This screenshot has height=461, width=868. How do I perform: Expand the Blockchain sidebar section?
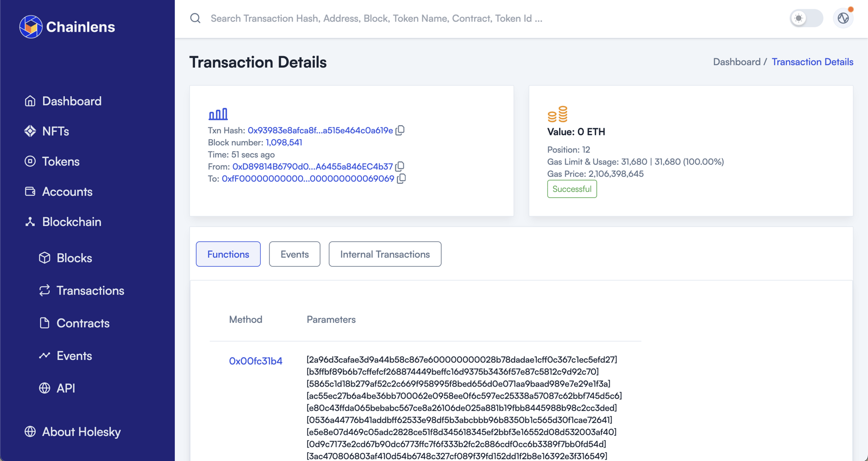click(71, 222)
